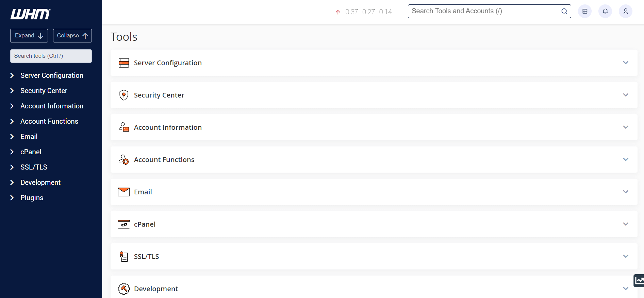Expand the Security Center card chevron
This screenshot has height=298, width=644.
pos(626,95)
